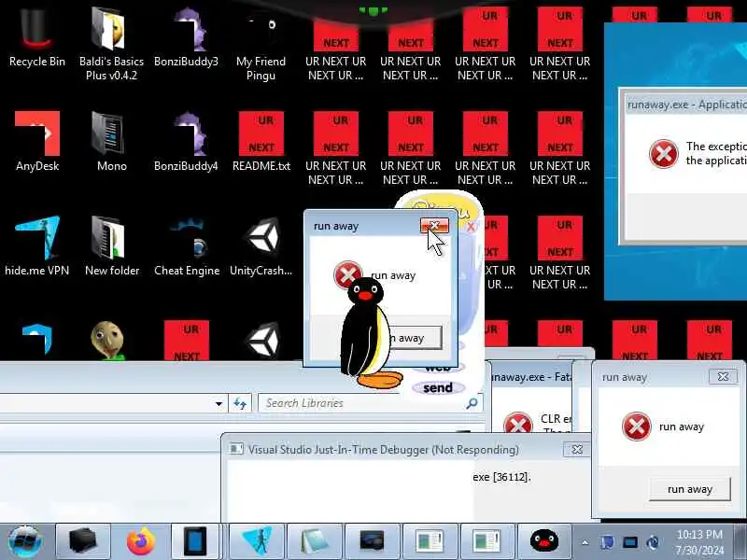Open the blue paper-plane taskbar app
747x560 pixels.
pos(256,541)
